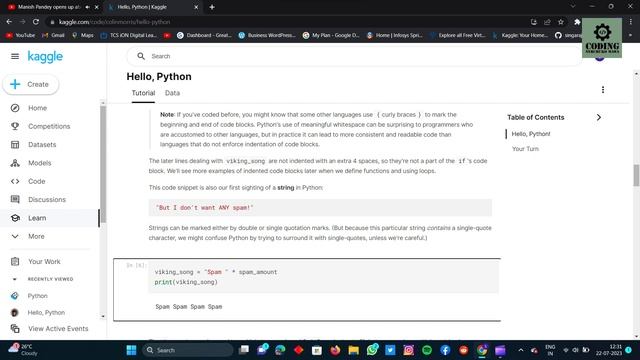This screenshot has width=640, height=360.
Task: Open the Windows Start menu
Action: pyautogui.click(x=131, y=350)
